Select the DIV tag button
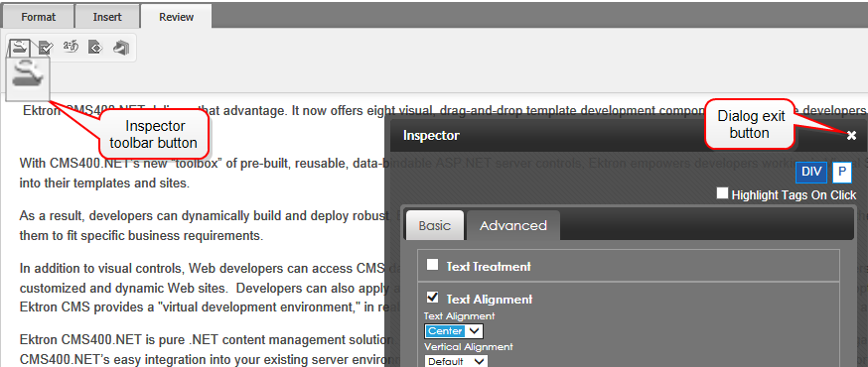The height and width of the screenshot is (367, 868). [811, 172]
